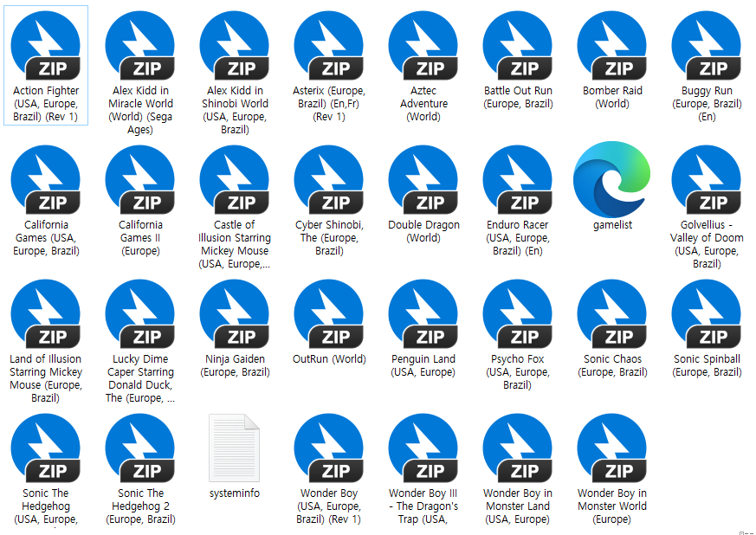Click Wonder Boy III Dragon's Trap ZIP icon
This screenshot has width=756, height=535.
(x=423, y=448)
